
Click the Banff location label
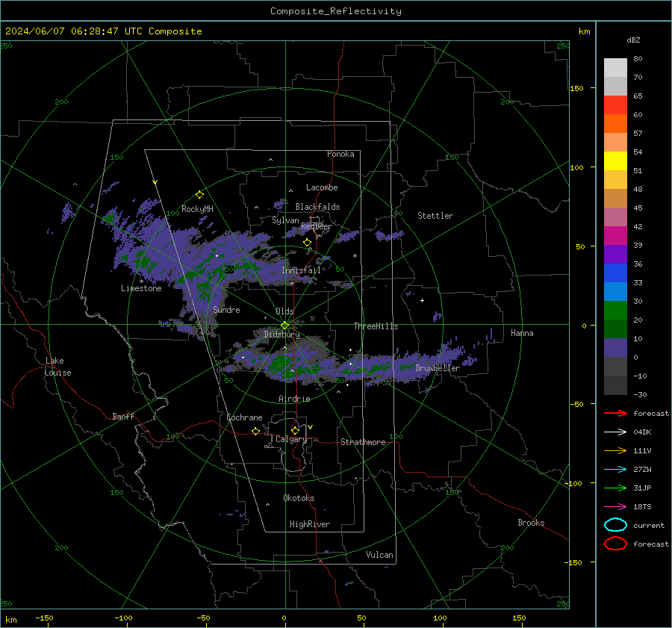click(x=123, y=416)
